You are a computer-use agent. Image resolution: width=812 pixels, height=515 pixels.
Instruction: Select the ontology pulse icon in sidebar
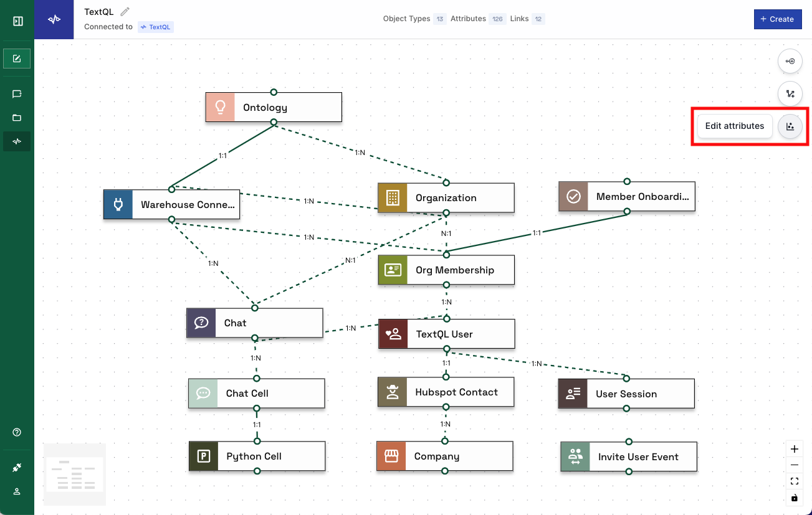tap(17, 141)
